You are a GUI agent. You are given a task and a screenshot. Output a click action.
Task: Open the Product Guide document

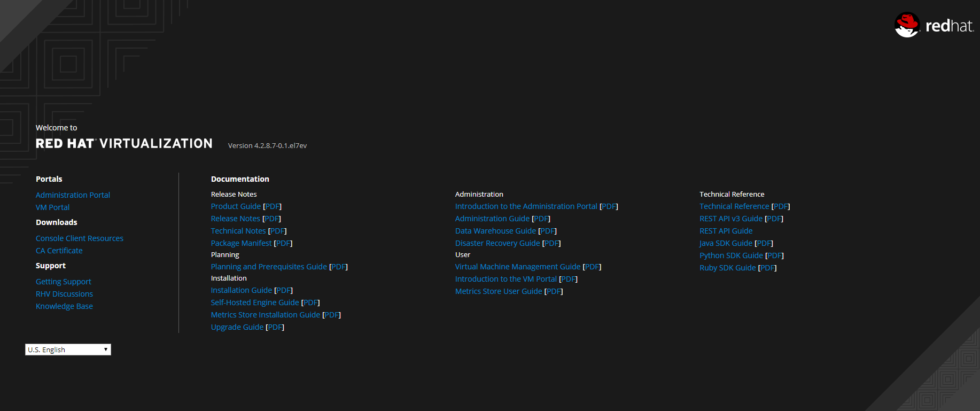[x=236, y=206]
